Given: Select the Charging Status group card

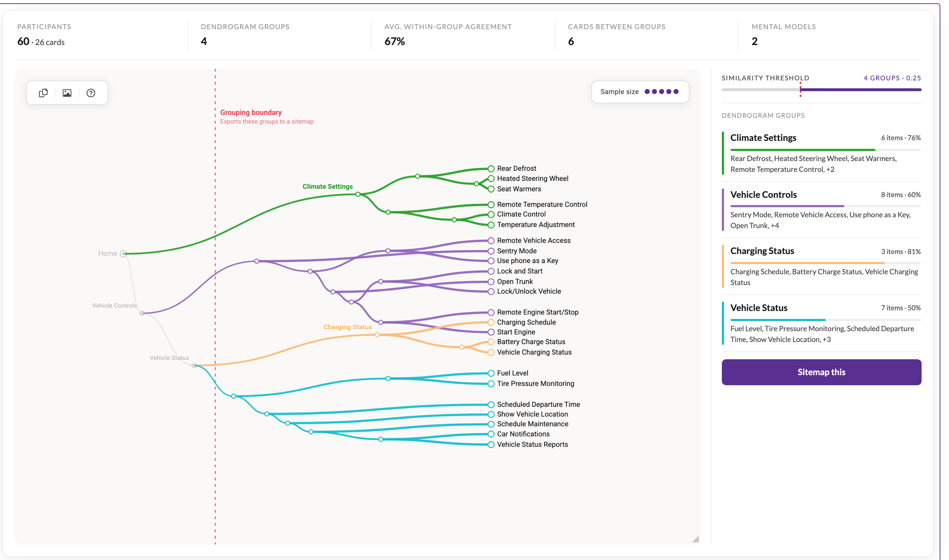Looking at the screenshot, I should (821, 266).
